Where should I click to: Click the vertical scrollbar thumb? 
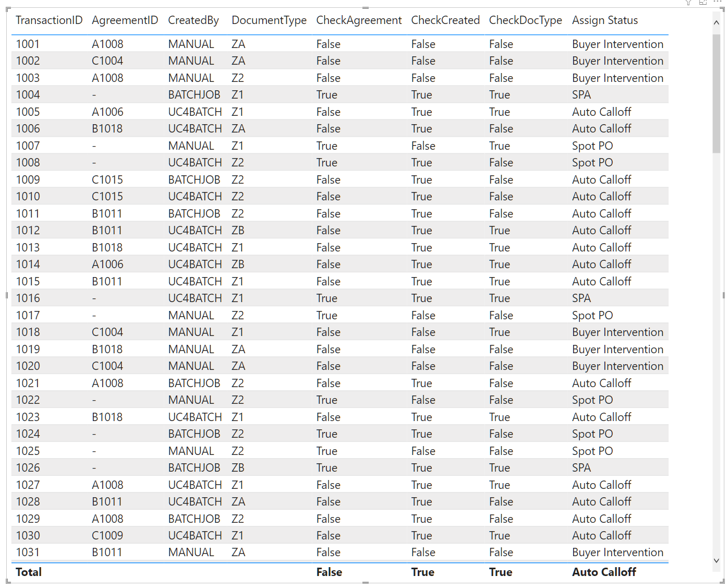click(716, 94)
